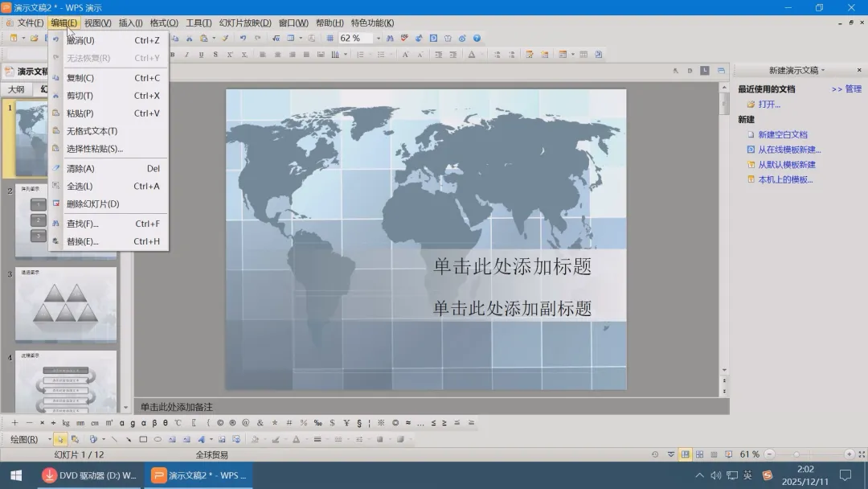Choose 复制(C) from the Edit menu
Viewport: 868px width, 489px height.
(108, 78)
